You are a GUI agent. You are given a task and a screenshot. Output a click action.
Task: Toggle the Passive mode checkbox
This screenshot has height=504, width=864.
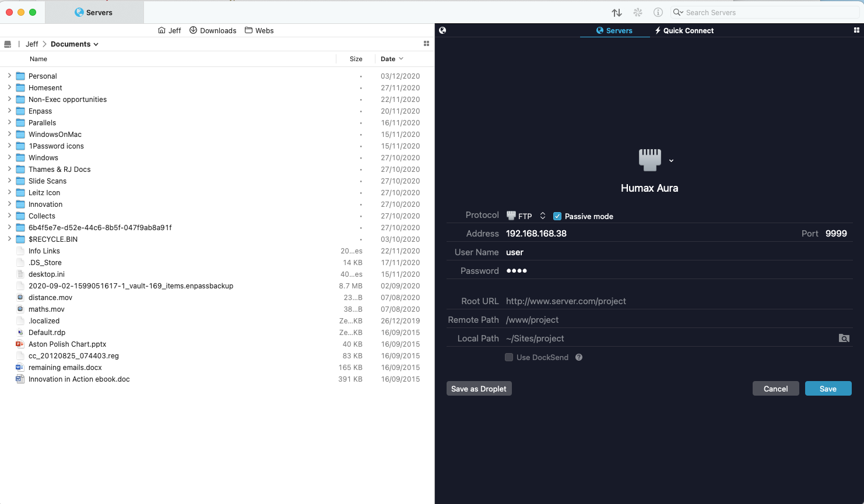(557, 216)
